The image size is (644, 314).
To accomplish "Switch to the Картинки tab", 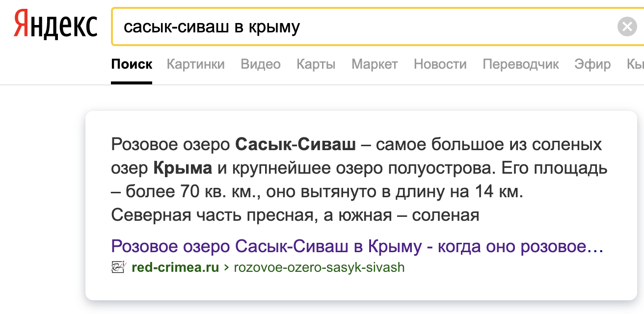I will pyautogui.click(x=195, y=64).
